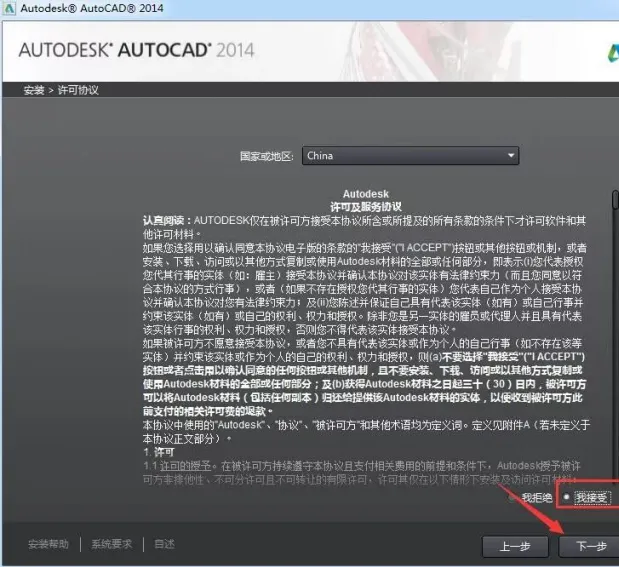619x567 pixels.
Task: Open the 安装帮助 installation help link
Action: click(48, 544)
